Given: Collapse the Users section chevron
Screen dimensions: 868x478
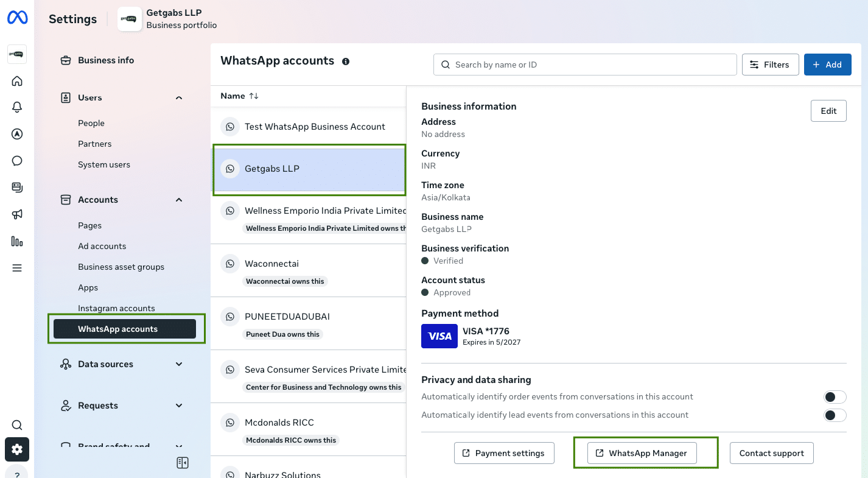Looking at the screenshot, I should click(x=179, y=97).
